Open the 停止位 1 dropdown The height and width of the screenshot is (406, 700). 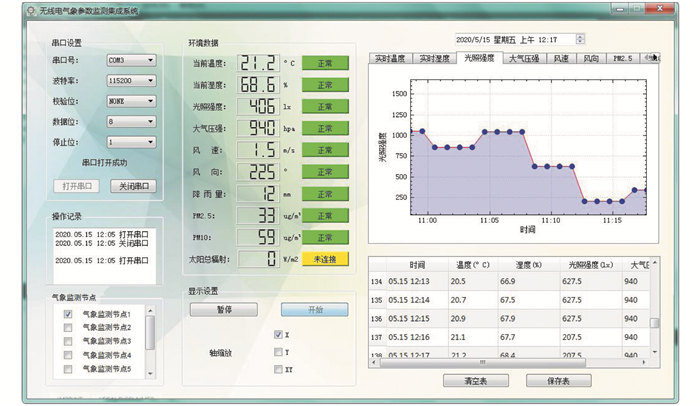[131, 142]
